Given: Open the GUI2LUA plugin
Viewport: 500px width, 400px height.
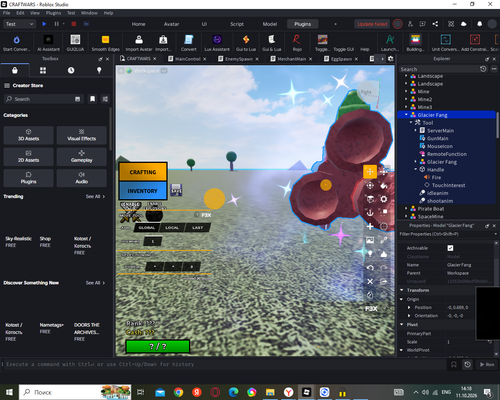Looking at the screenshot, I should pos(75,43).
